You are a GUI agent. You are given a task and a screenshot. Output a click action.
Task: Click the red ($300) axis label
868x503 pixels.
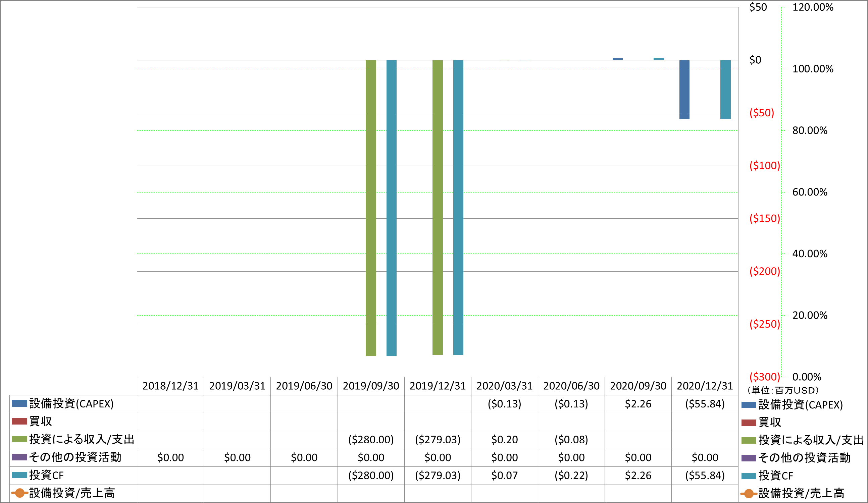coord(765,377)
